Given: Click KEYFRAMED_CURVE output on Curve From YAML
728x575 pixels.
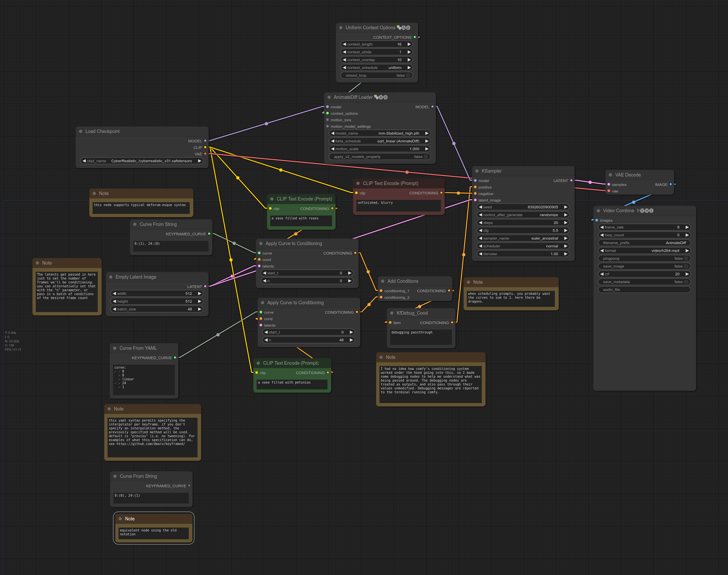Looking at the screenshot, I should [175, 358].
